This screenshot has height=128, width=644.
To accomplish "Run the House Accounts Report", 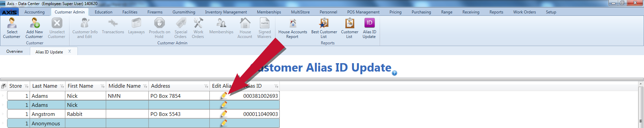I will pos(292,28).
